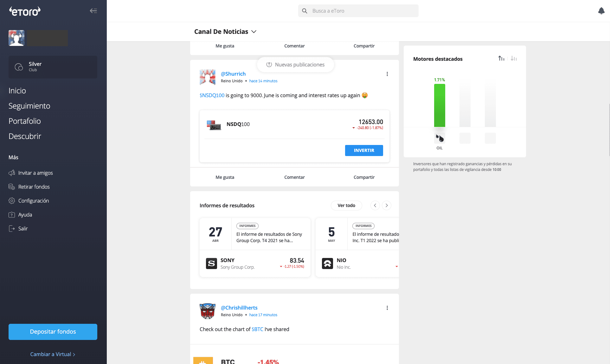Open Seguimiento page
610x364 pixels.
(x=29, y=106)
